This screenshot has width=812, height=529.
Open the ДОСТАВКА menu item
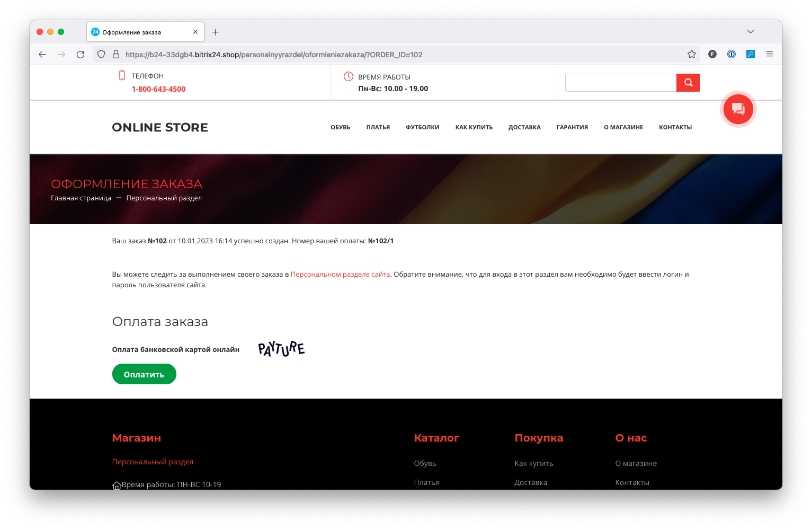click(524, 127)
